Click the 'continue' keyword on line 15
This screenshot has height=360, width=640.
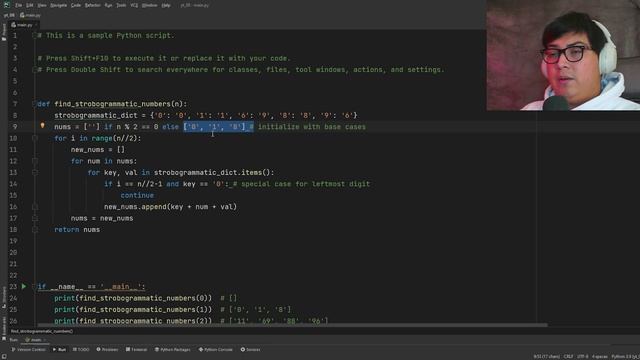[x=137, y=196]
